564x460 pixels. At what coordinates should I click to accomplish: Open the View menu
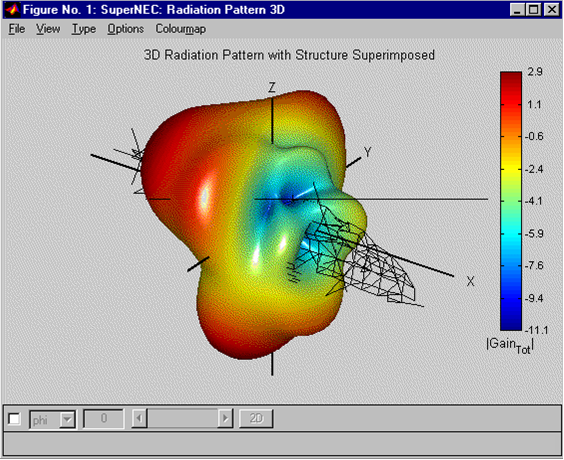point(48,29)
